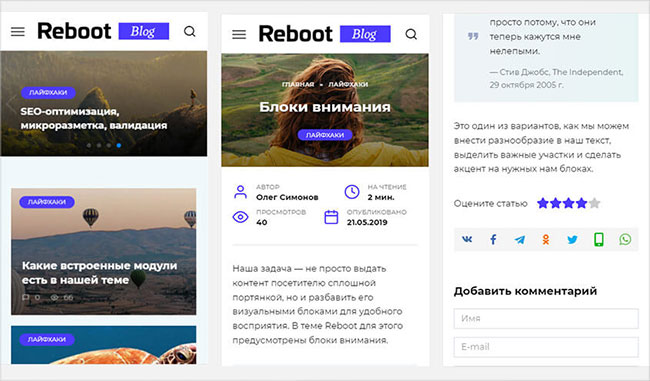This screenshot has width=650, height=381.
Task: Click the published calendar icon
Action: click(331, 217)
